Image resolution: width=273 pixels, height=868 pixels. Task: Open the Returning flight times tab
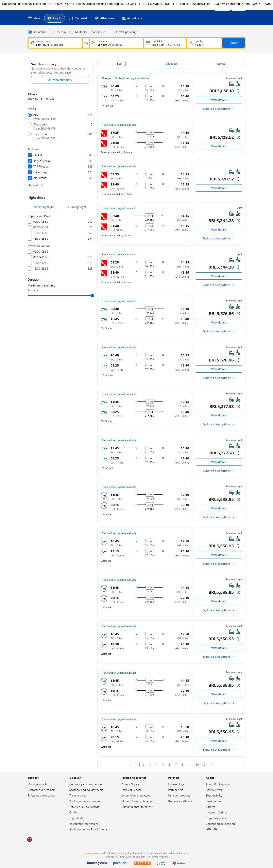coord(76,207)
